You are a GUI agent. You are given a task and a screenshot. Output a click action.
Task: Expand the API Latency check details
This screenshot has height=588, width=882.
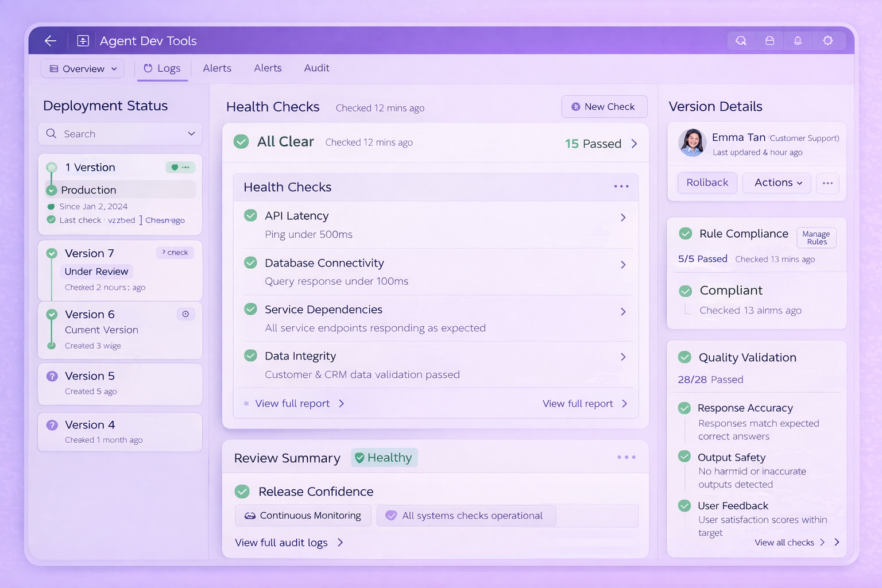623,218
